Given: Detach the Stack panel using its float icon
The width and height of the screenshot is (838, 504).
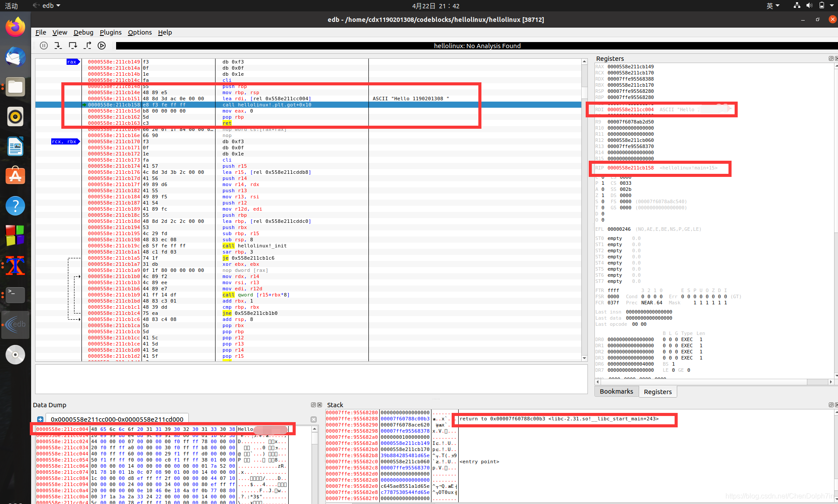Looking at the screenshot, I should [830, 405].
